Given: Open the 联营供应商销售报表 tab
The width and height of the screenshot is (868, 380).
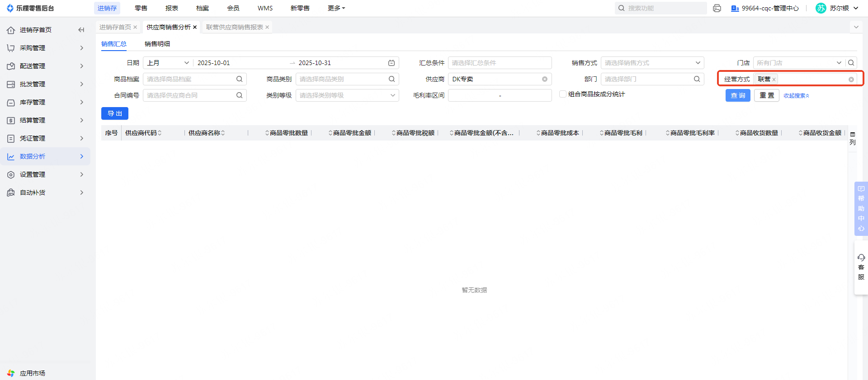Looking at the screenshot, I should [x=235, y=27].
